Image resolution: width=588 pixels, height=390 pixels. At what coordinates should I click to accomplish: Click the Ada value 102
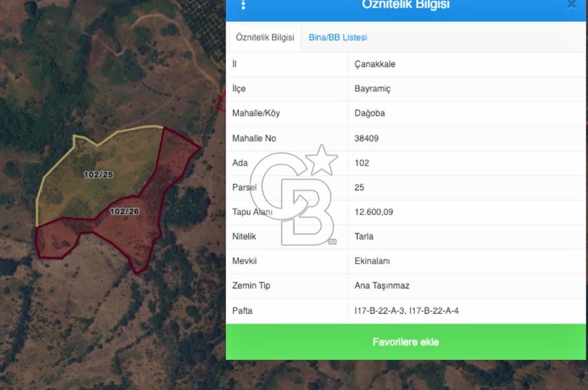362,163
